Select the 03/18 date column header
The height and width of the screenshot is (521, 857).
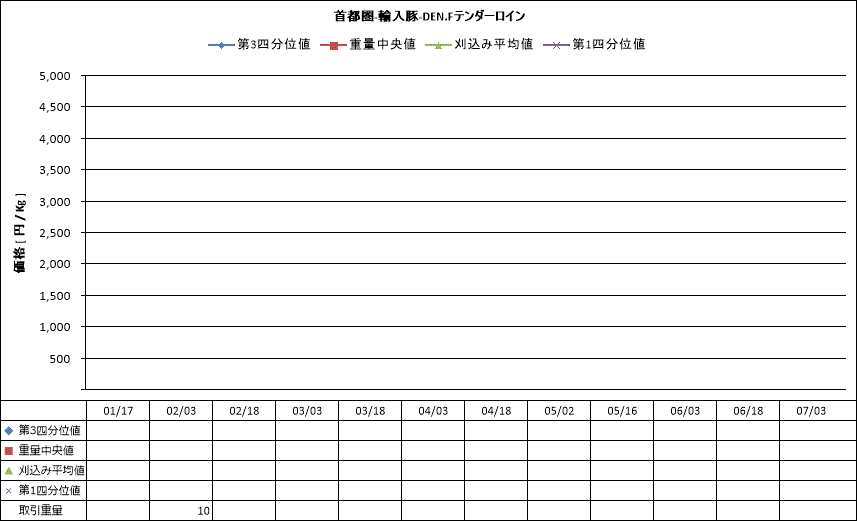point(370,411)
